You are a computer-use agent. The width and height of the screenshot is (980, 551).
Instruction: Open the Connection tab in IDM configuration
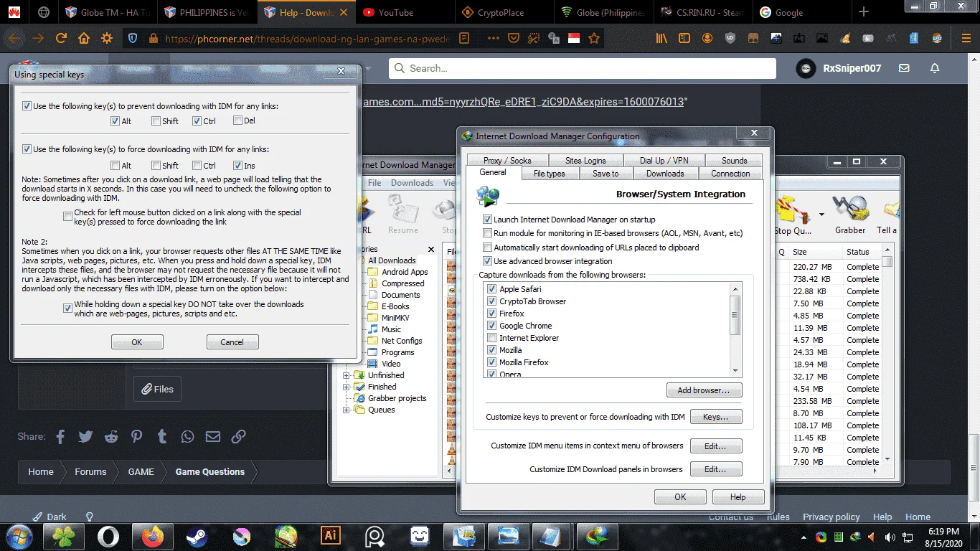tap(730, 174)
